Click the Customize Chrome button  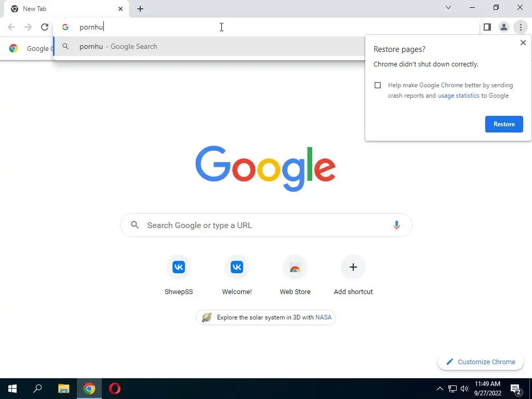click(x=481, y=362)
